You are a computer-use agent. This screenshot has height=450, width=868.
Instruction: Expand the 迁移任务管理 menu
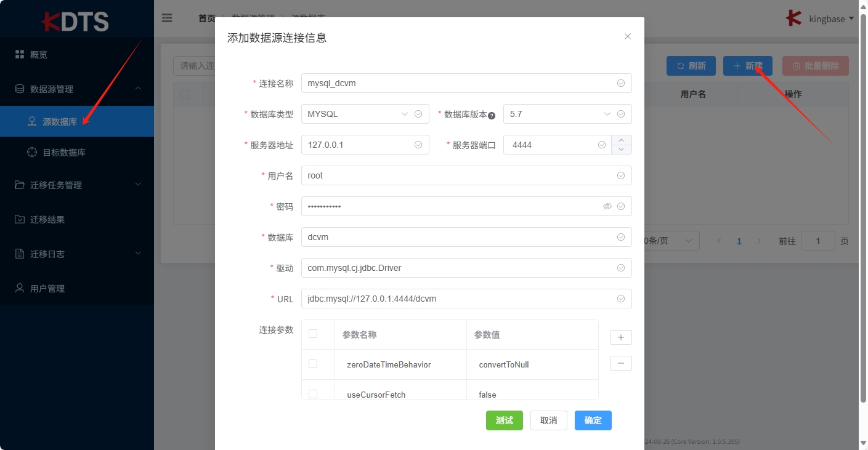77,185
